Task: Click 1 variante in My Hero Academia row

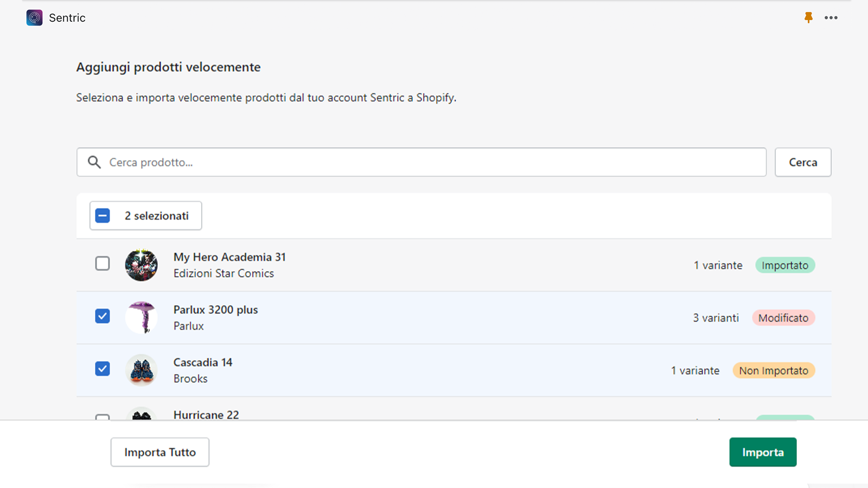Action: pyautogui.click(x=718, y=265)
